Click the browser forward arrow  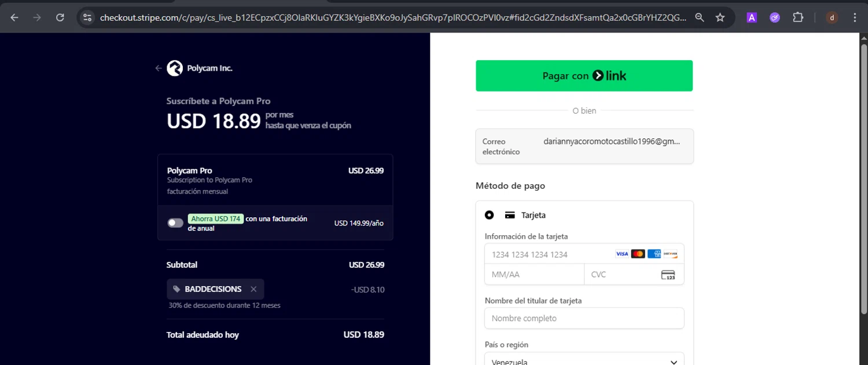(x=37, y=17)
